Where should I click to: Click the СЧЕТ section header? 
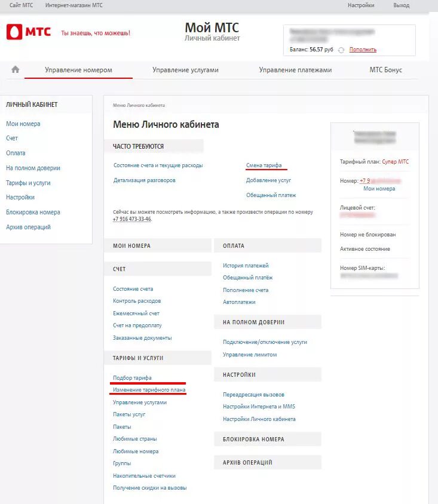[x=158, y=269]
